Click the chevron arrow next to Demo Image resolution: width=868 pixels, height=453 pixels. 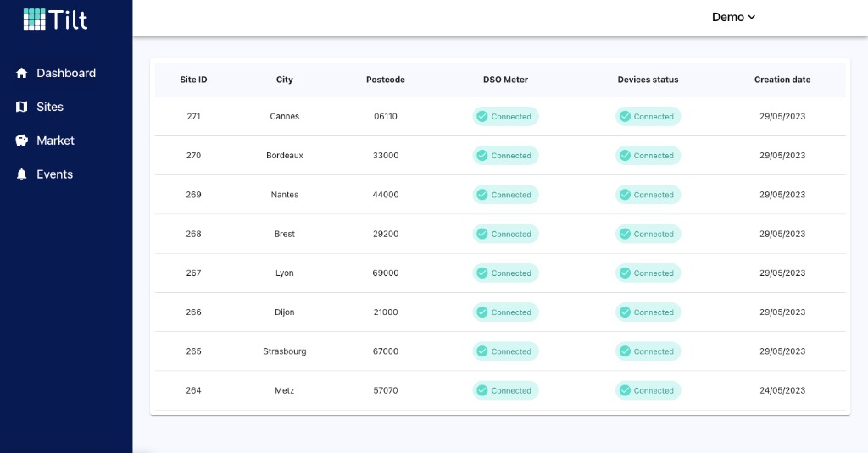coord(751,17)
